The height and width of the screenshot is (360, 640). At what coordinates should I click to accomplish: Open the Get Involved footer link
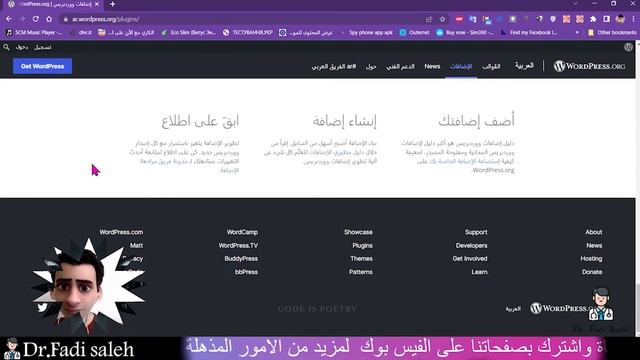click(x=470, y=258)
